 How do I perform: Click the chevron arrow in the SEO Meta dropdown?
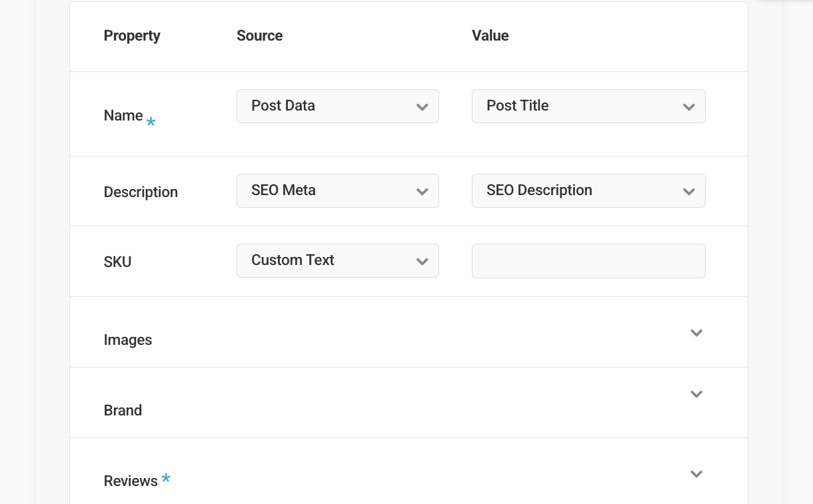pos(422,192)
